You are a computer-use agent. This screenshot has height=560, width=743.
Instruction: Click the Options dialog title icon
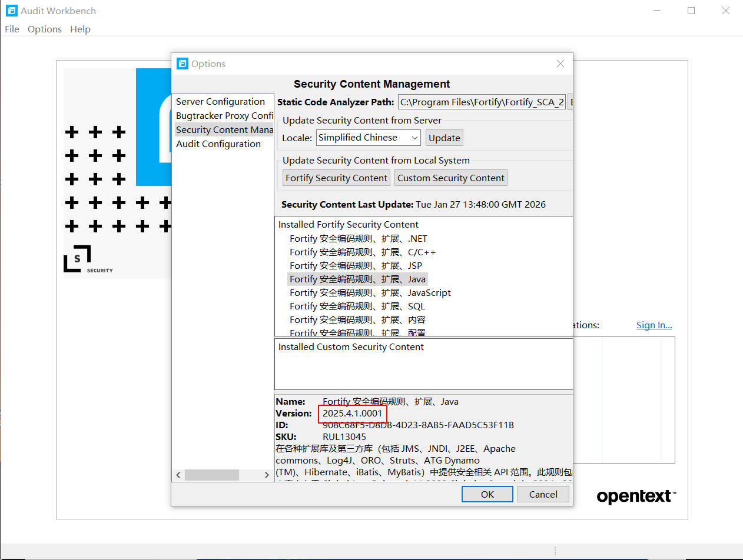coord(183,64)
